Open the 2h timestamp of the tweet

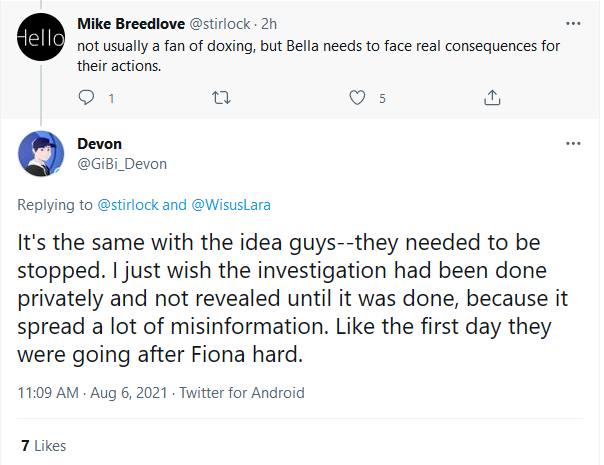[269, 24]
